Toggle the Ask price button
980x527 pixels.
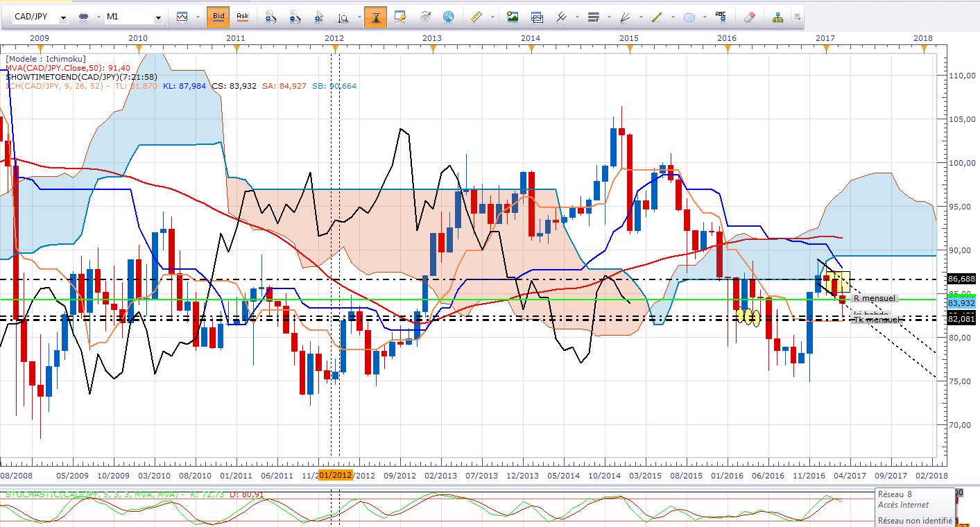point(242,16)
